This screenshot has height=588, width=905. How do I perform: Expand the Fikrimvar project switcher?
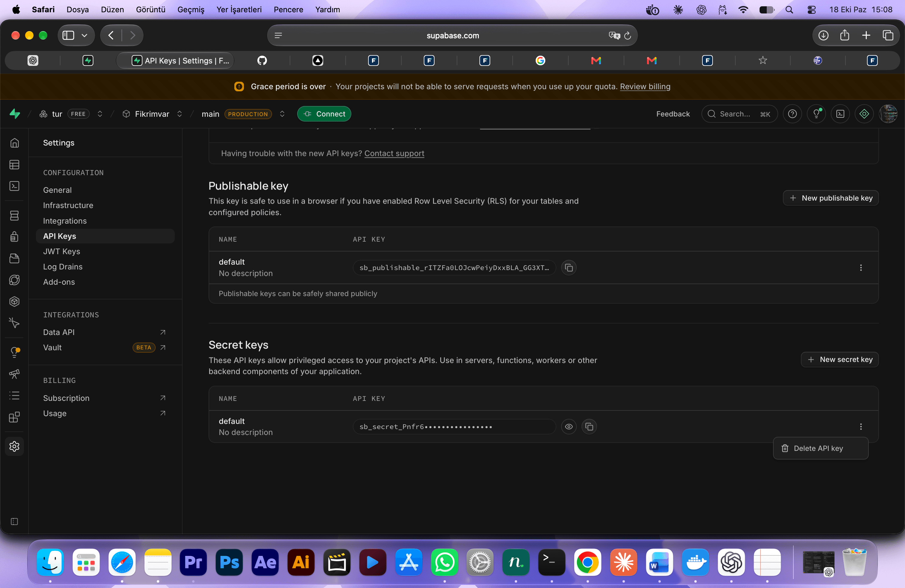180,114
